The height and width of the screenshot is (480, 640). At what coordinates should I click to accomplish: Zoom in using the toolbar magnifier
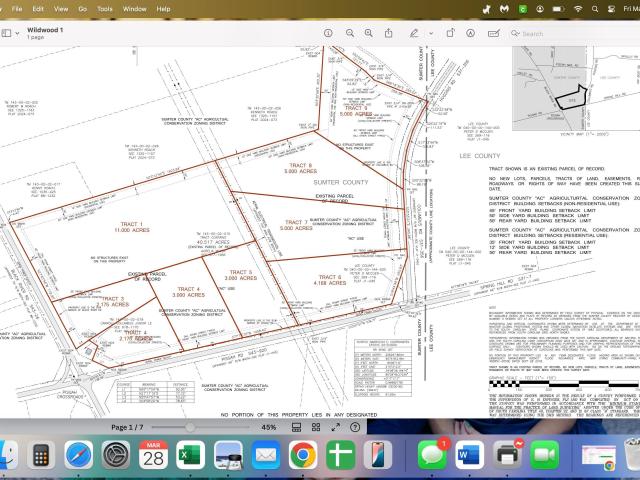coord(370,33)
